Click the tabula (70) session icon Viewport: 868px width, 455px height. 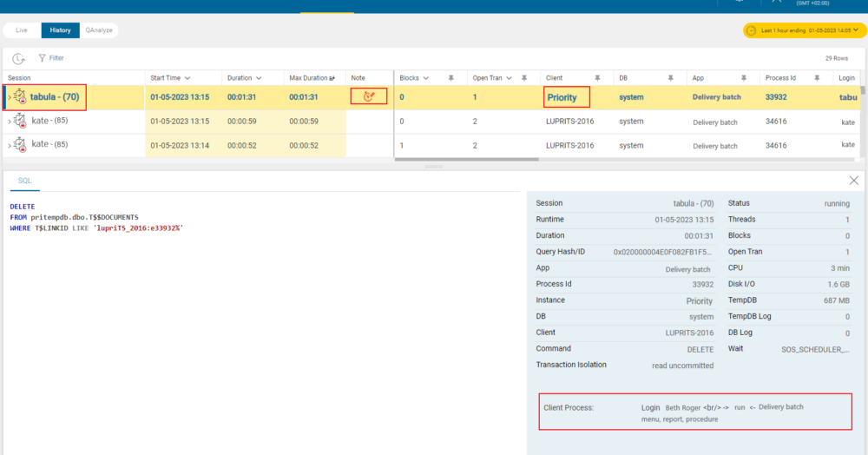[x=20, y=97]
